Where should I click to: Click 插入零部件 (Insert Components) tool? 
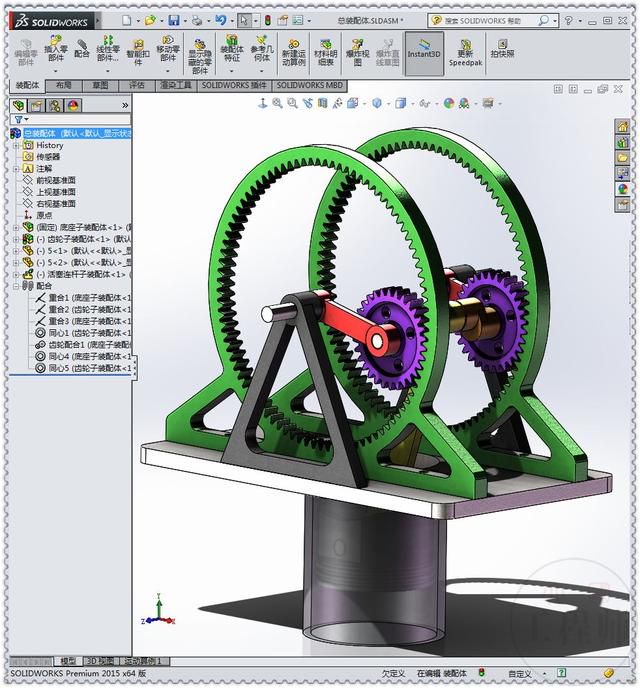pyautogui.click(x=56, y=49)
